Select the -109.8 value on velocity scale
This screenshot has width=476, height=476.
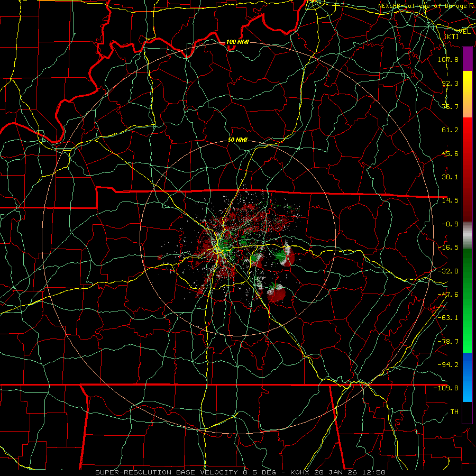pyautogui.click(x=446, y=388)
